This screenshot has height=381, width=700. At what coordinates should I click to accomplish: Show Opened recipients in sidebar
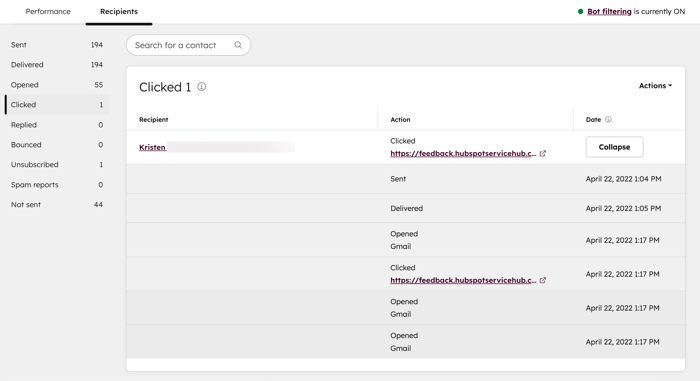[57, 85]
